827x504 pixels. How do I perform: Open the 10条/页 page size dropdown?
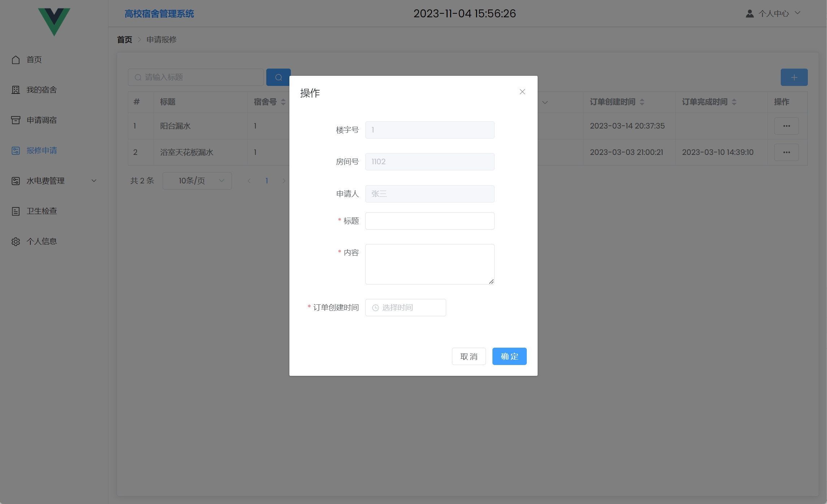pyautogui.click(x=197, y=181)
